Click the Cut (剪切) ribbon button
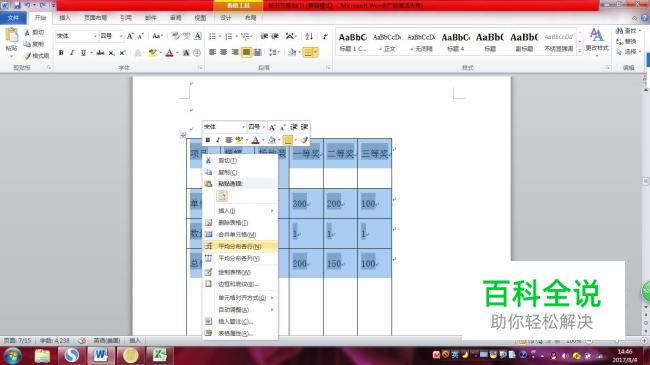 click(x=34, y=32)
